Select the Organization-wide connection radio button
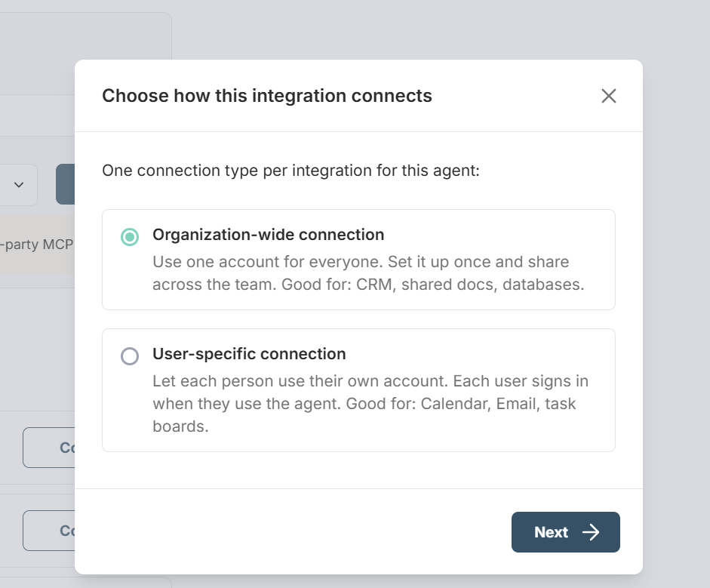710x588 pixels. pyautogui.click(x=130, y=237)
